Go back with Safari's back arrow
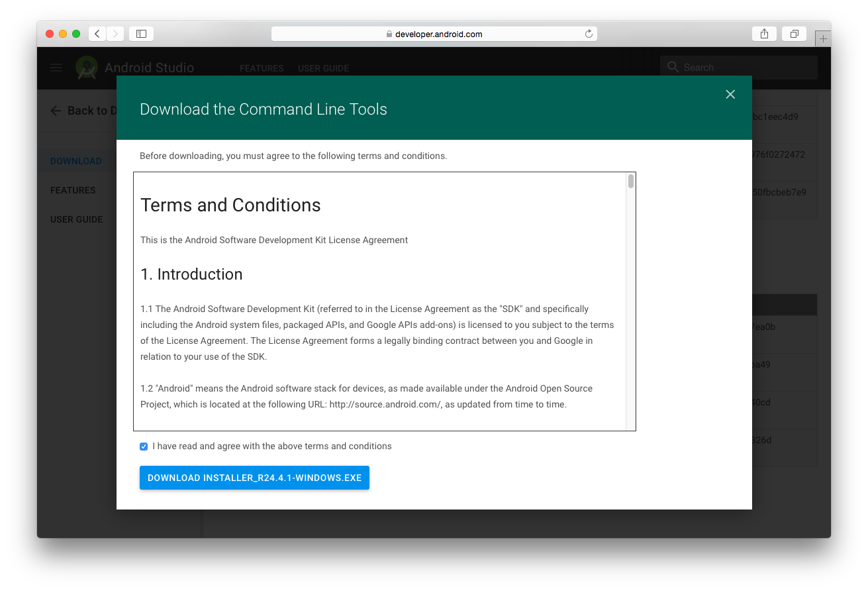868x591 pixels. click(x=97, y=34)
